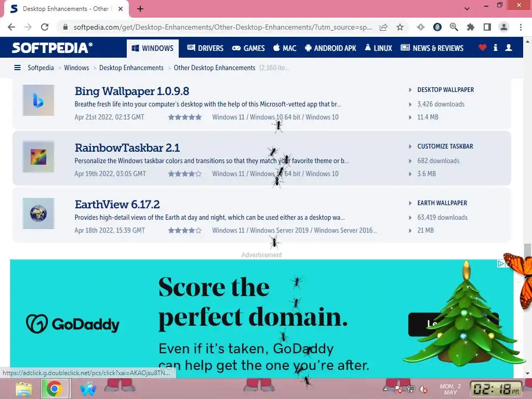Click the address bar URL field

222,27
